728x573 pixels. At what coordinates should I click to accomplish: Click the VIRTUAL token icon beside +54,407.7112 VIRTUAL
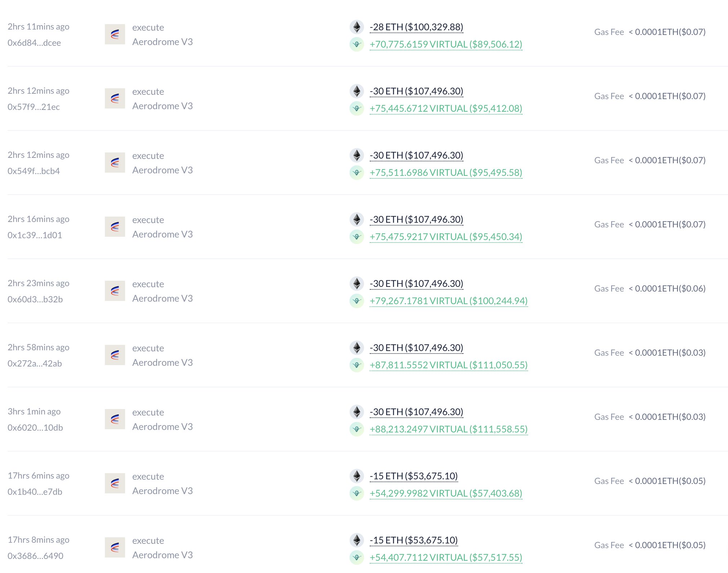[356, 558]
